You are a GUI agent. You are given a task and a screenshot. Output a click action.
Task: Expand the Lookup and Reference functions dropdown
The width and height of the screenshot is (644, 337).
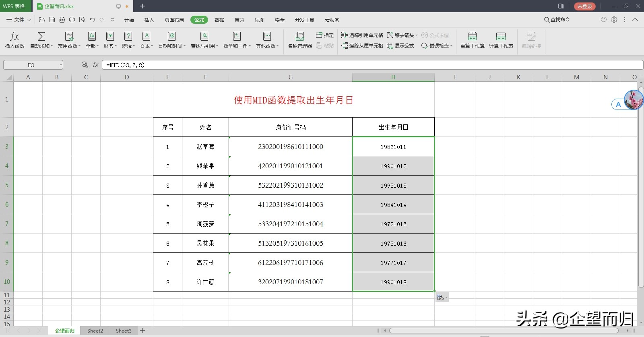204,40
